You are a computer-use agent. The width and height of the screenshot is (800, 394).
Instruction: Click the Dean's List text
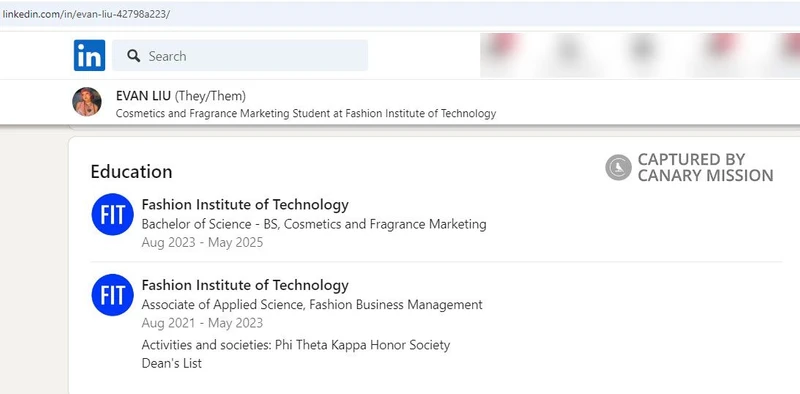[x=171, y=363]
